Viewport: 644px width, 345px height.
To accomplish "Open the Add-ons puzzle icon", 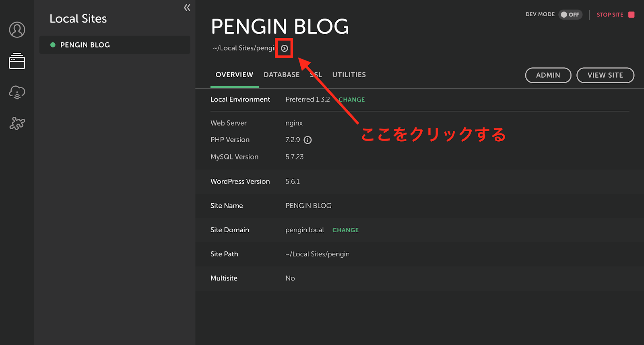I will click(x=17, y=123).
